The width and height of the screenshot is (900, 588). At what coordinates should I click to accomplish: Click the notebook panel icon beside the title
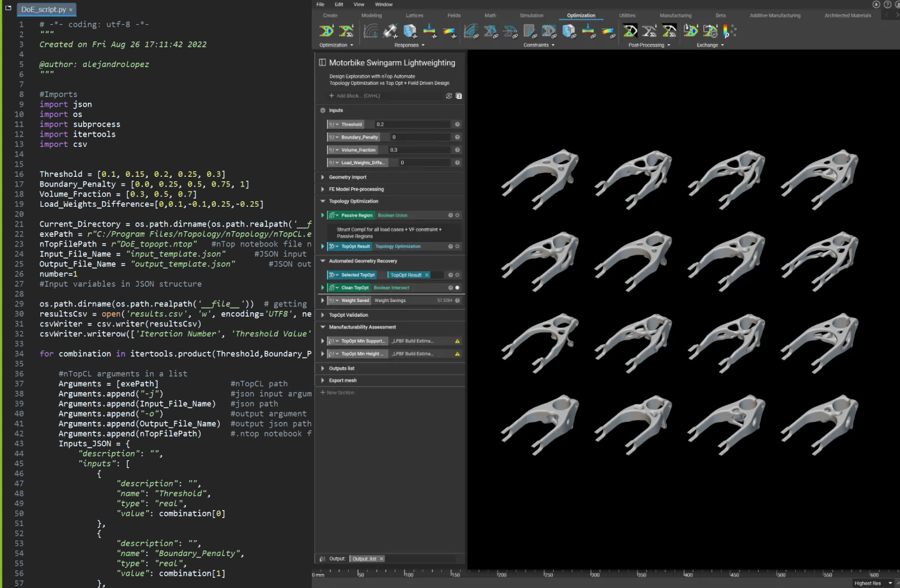323,63
